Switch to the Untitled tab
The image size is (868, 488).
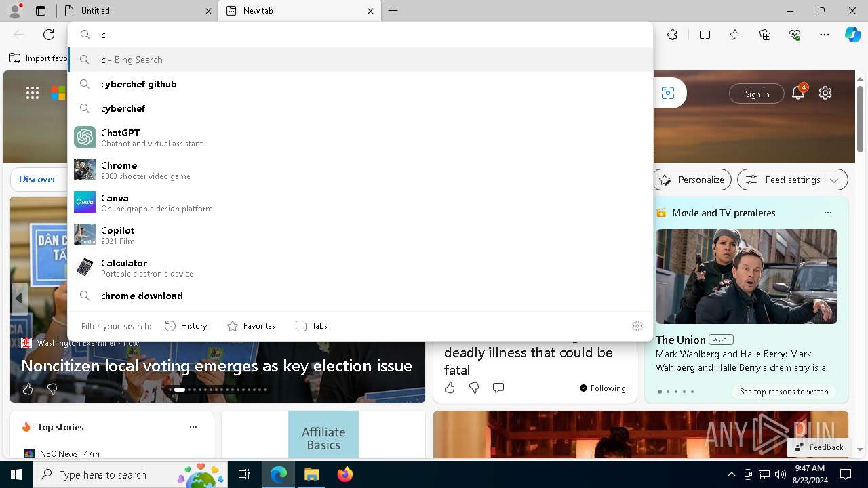tap(138, 11)
